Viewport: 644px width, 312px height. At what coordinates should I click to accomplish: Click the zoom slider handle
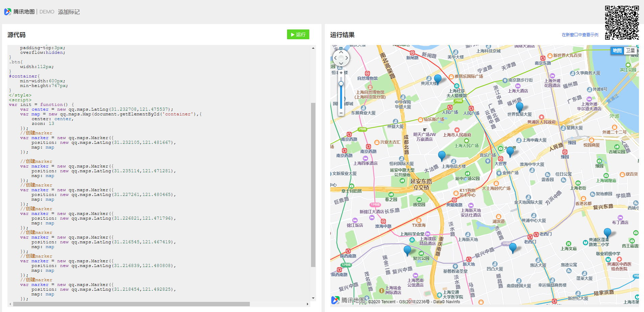pos(341,84)
